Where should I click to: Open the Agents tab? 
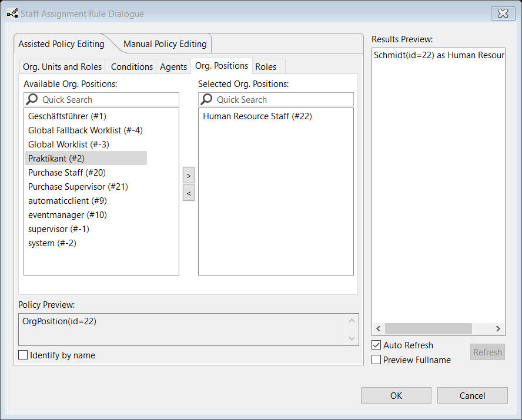(173, 67)
